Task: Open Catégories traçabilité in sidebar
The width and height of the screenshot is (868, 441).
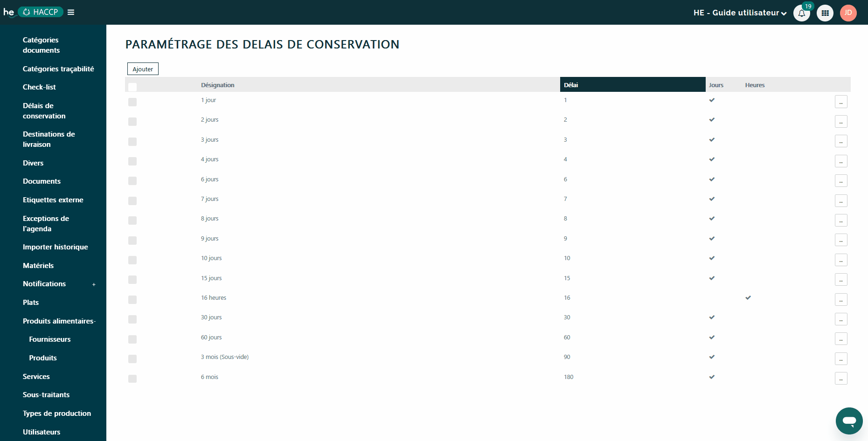Action: point(58,69)
